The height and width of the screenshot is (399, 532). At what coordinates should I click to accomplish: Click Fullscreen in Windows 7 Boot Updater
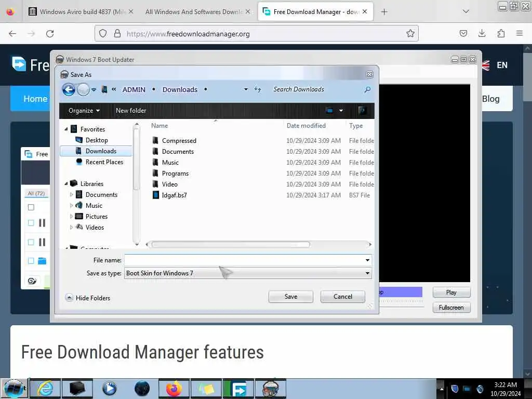[x=451, y=308]
